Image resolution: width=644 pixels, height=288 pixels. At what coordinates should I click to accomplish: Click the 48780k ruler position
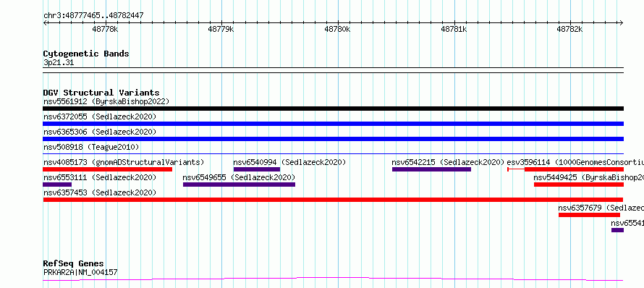[338, 29]
